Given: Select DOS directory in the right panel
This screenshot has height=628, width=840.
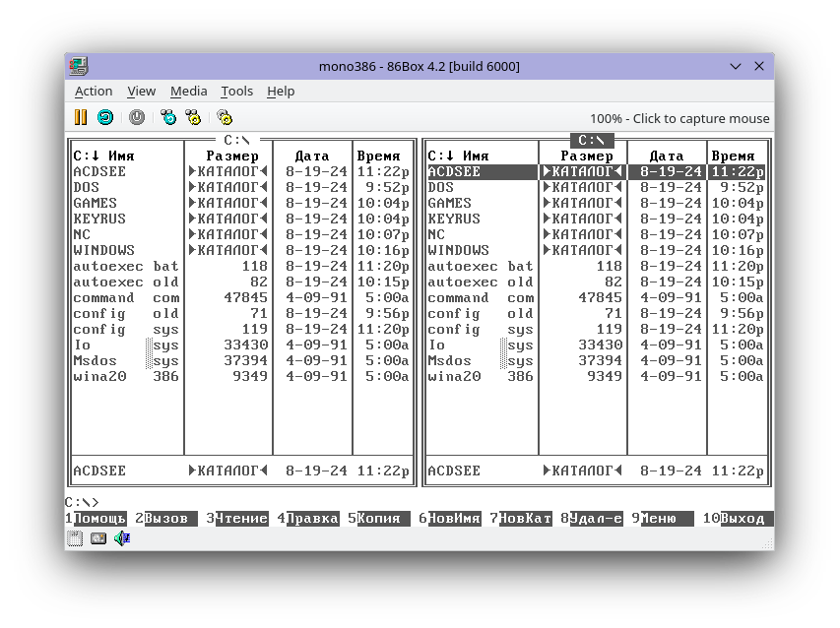Looking at the screenshot, I should click(596, 187).
